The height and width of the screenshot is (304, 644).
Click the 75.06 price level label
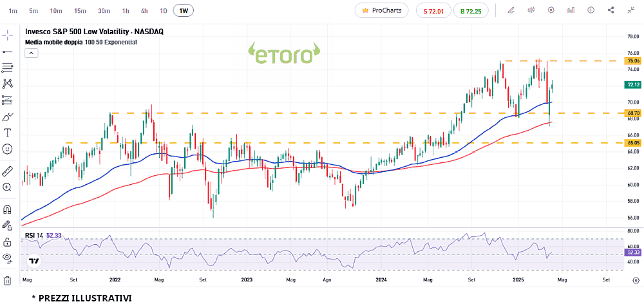click(631, 61)
